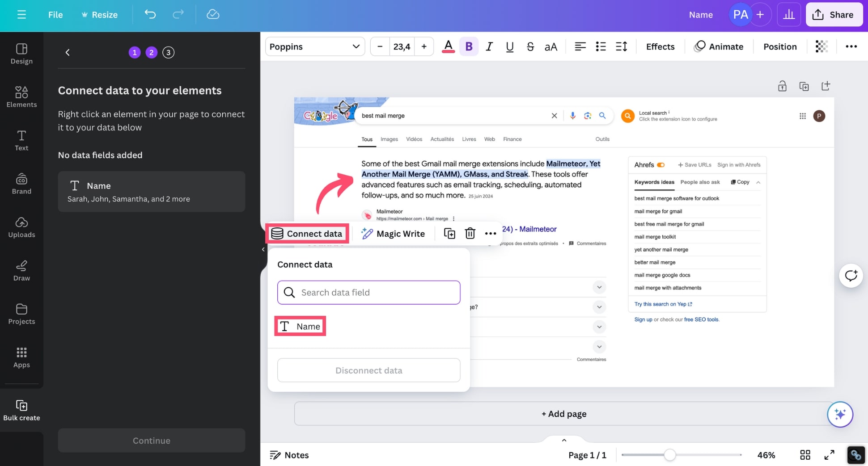Increase font size with plus
Viewport: 868px width, 466px height.
424,46
